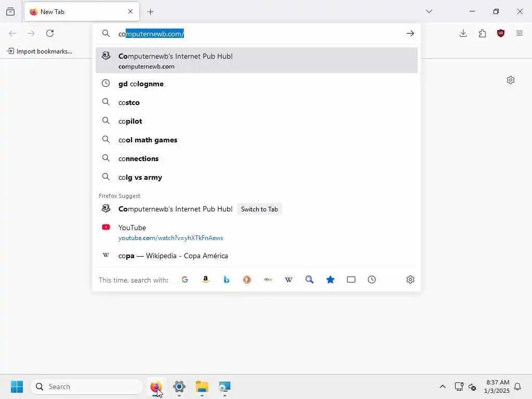The height and width of the screenshot is (399, 532).
Task: Click the network tray icon
Action: 459,387
